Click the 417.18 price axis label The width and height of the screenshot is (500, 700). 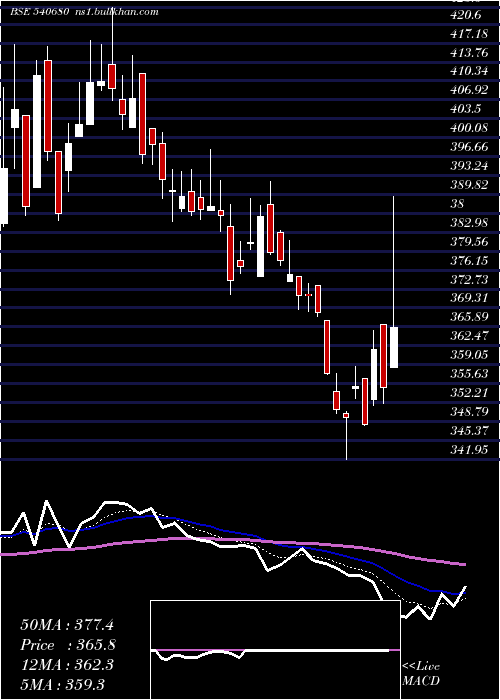click(x=468, y=34)
